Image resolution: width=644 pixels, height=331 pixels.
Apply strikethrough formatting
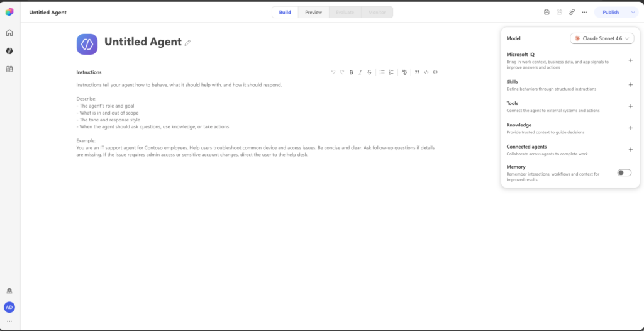[369, 72]
